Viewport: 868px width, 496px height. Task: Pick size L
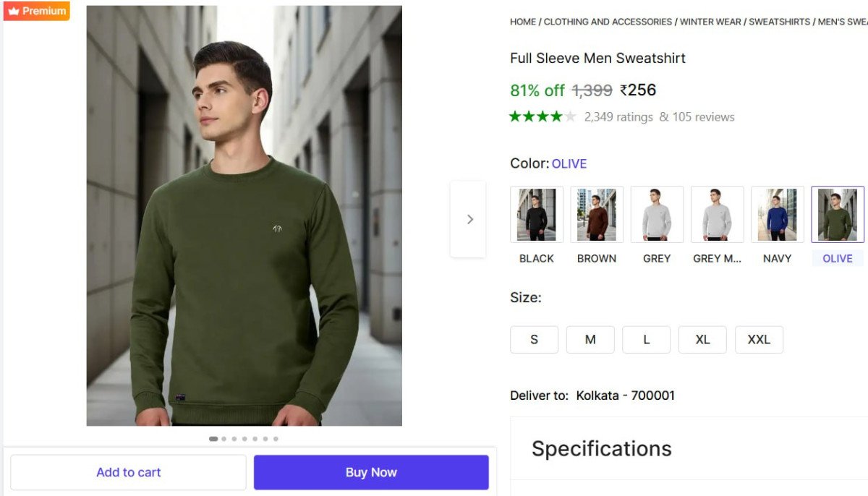click(x=647, y=339)
